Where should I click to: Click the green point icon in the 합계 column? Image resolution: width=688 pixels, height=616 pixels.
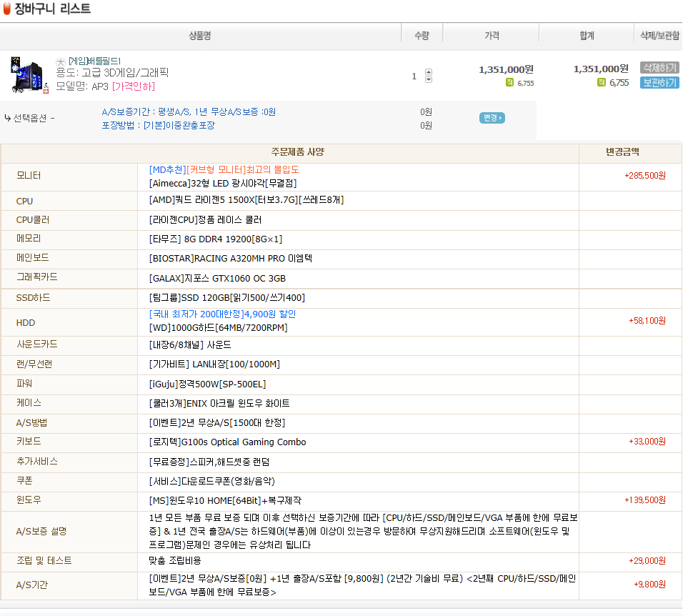pyautogui.click(x=601, y=82)
